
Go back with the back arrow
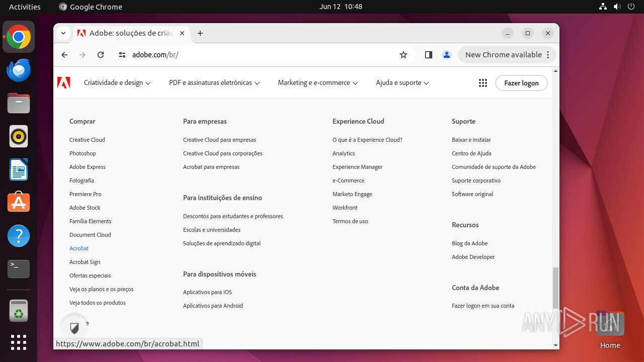64,55
